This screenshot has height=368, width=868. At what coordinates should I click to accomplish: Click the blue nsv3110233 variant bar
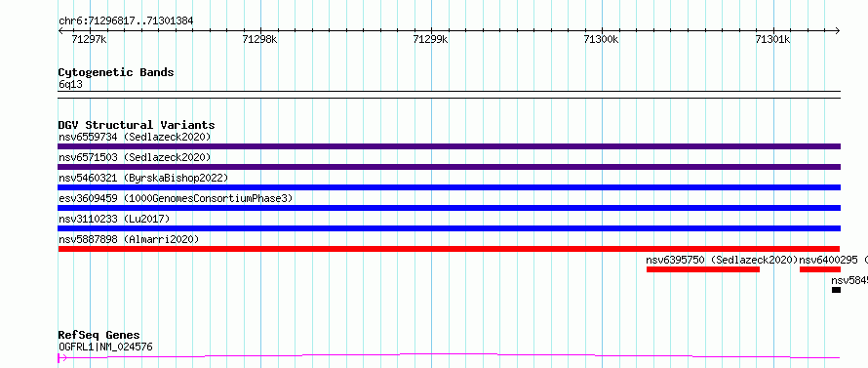(x=449, y=228)
